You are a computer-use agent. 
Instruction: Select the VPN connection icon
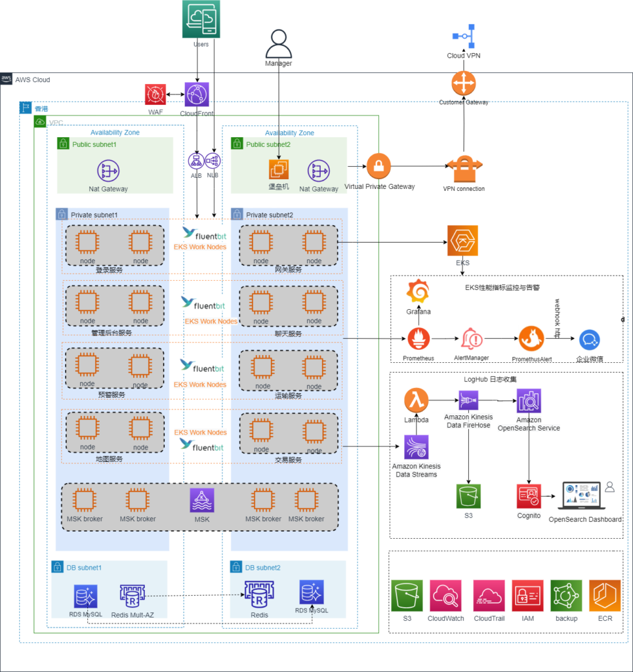(464, 169)
